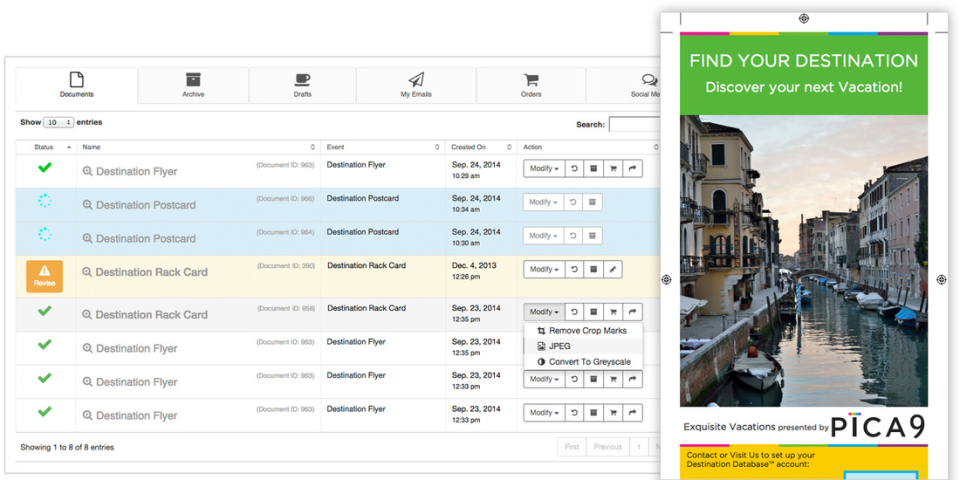Share the 10:29 am Destination Flyer
Viewport: 960px width, 480px height.
pyautogui.click(x=632, y=168)
